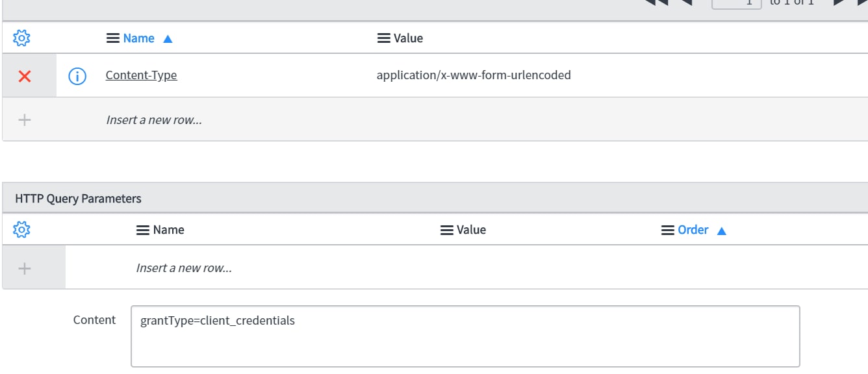Click the first-page navigation arrow
This screenshot has width=868, height=374.
pyautogui.click(x=656, y=2)
